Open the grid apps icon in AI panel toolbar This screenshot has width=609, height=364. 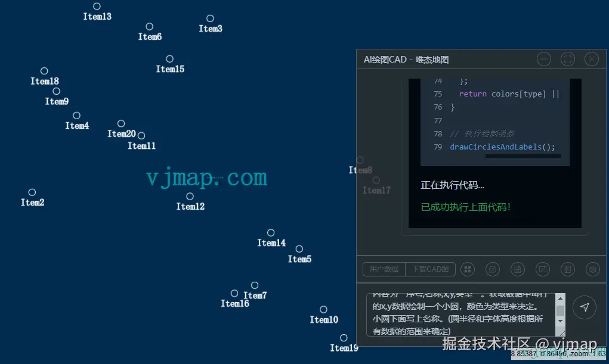(x=468, y=269)
